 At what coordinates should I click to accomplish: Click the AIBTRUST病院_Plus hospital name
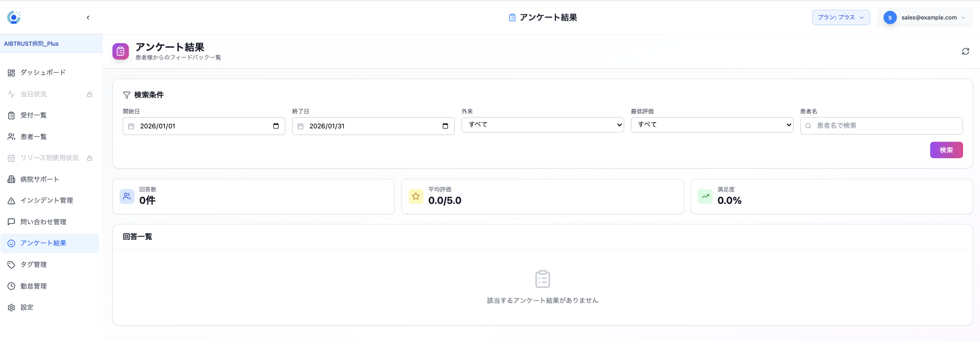31,44
